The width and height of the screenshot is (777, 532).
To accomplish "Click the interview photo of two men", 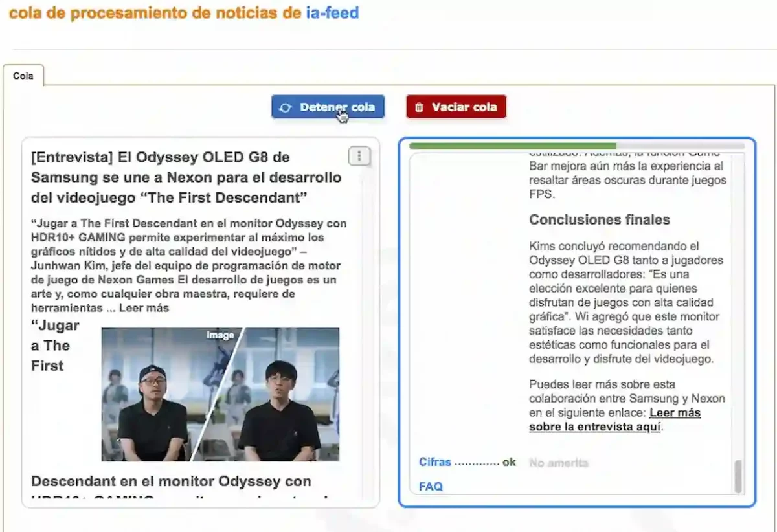I will click(x=220, y=394).
